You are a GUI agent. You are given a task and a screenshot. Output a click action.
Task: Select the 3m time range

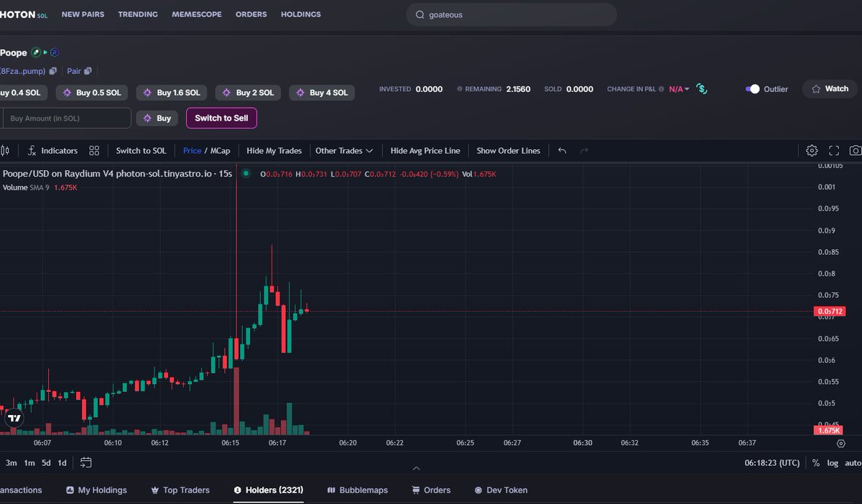(11, 463)
